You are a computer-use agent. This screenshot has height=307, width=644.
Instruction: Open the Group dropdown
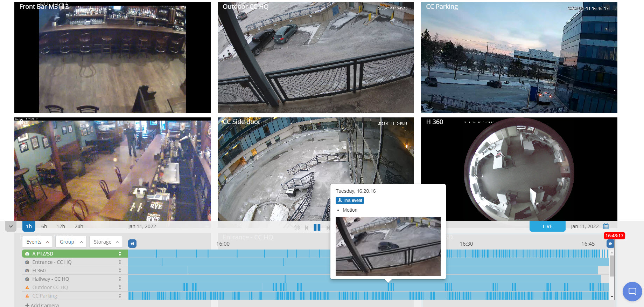[71, 242]
